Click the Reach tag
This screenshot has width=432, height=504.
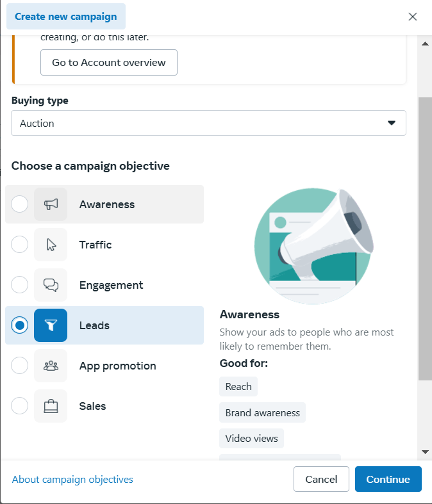coord(238,387)
